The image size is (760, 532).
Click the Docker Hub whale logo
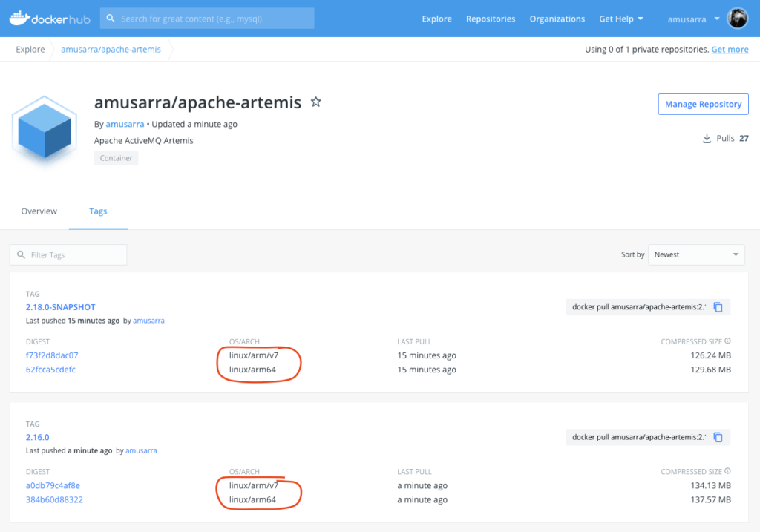tap(50, 19)
